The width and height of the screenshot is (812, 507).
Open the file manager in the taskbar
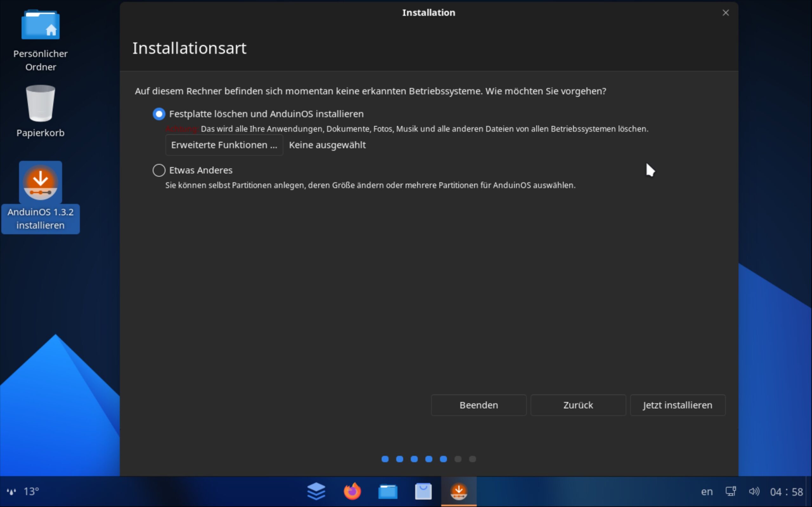click(x=388, y=491)
